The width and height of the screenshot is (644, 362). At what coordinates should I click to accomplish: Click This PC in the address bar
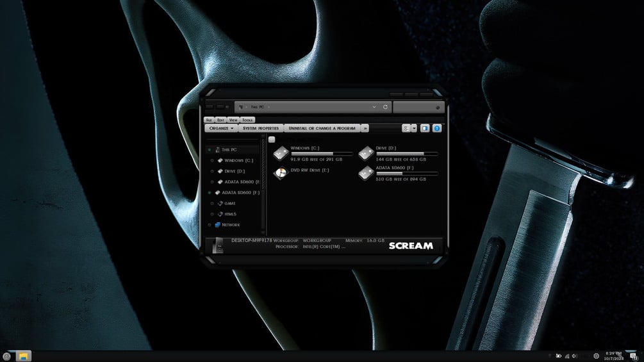[x=258, y=107]
